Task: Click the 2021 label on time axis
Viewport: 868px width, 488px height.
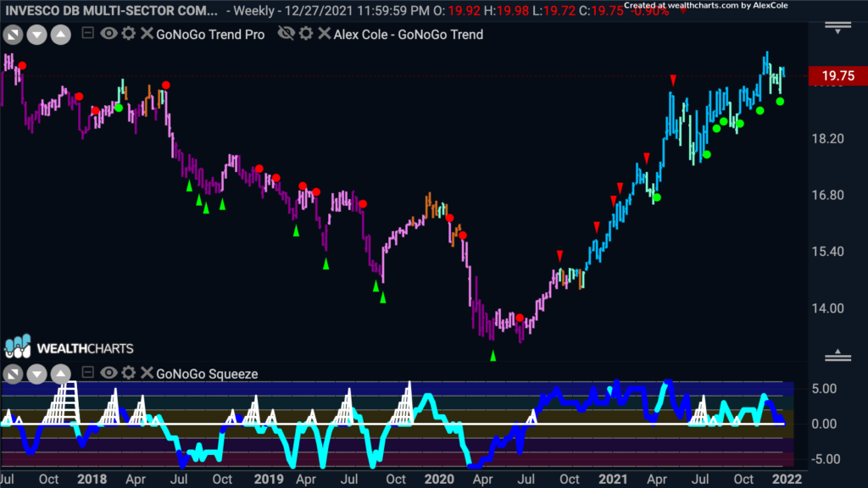Action: [613, 480]
